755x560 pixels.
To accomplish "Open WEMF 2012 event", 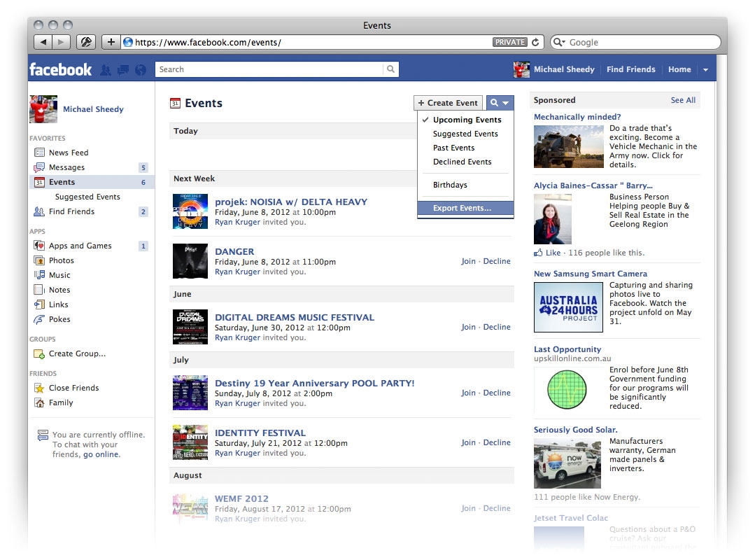I will tap(241, 499).
